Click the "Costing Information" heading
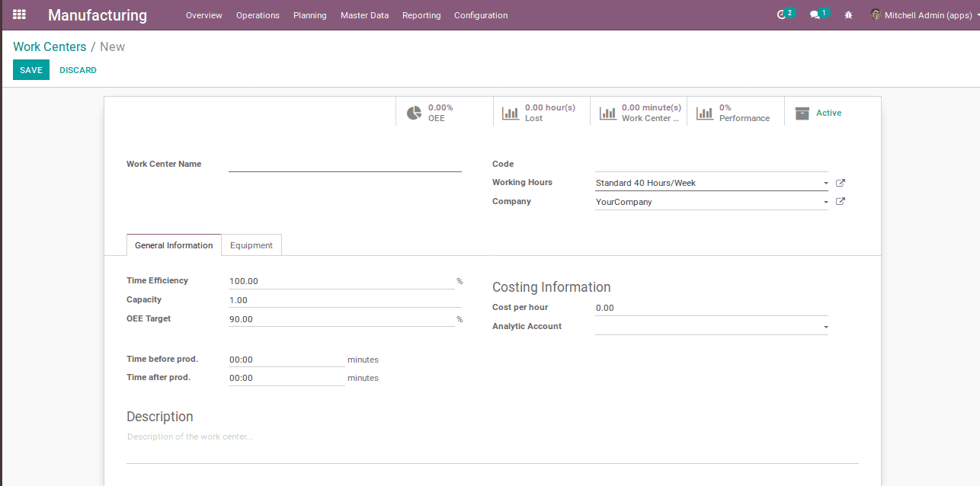Image resolution: width=980 pixels, height=486 pixels. [x=552, y=287]
